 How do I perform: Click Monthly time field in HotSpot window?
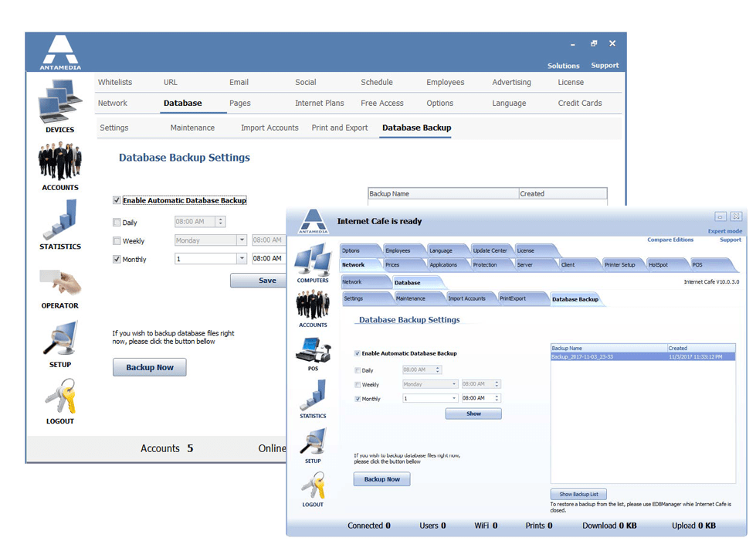(269, 259)
